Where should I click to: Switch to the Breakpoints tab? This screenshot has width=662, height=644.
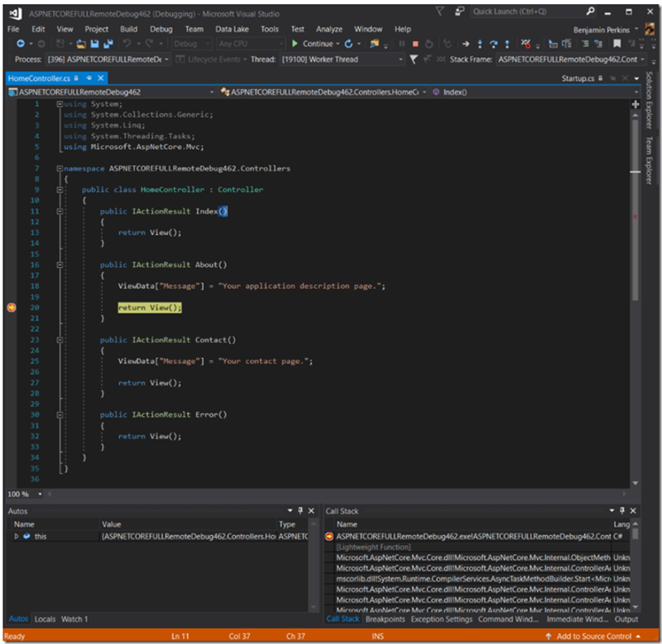pyautogui.click(x=385, y=619)
